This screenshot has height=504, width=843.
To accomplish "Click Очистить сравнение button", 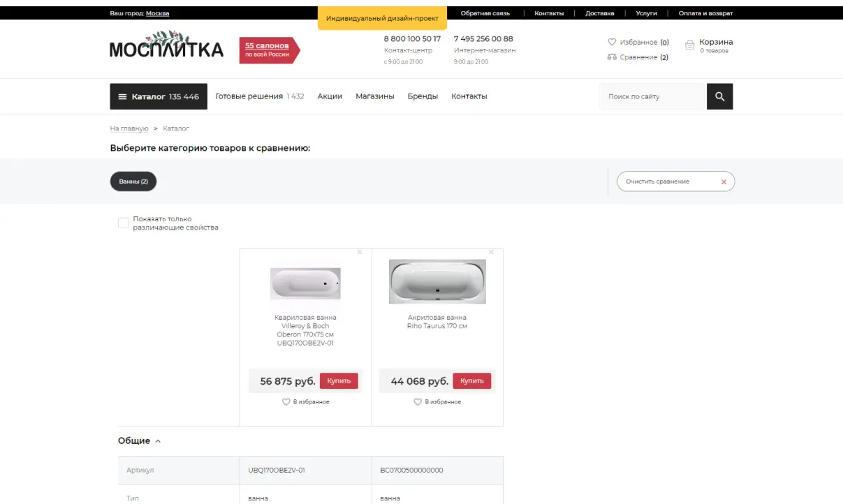I will pyautogui.click(x=675, y=181).
